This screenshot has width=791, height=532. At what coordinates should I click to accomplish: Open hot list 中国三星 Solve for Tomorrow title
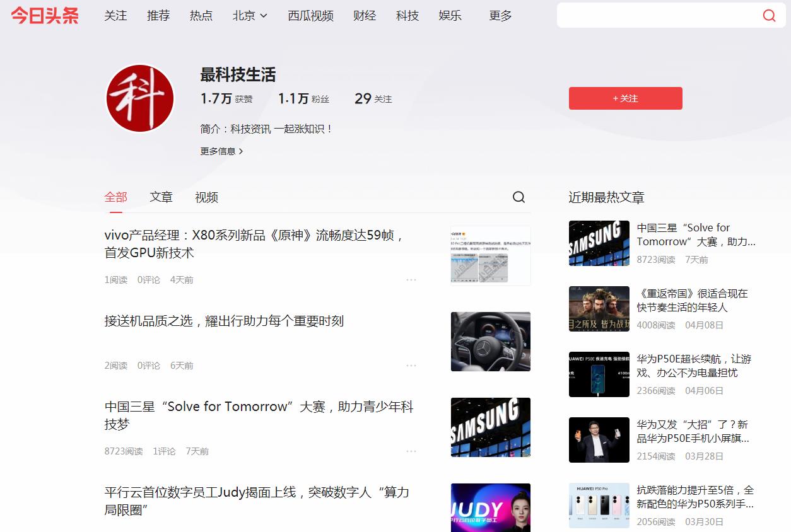click(x=696, y=234)
